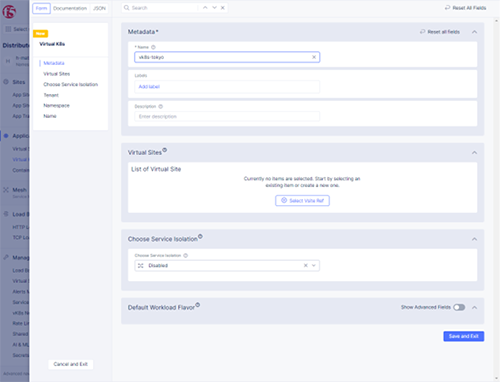Click the Virtual K8s form title
500x382 pixels.
tap(52, 44)
